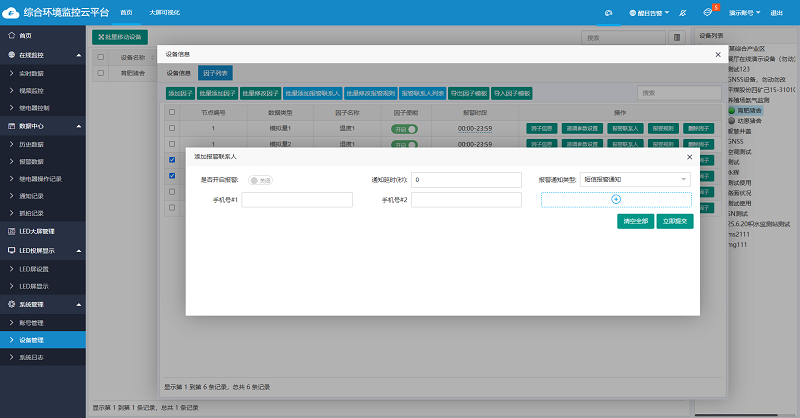The height and width of the screenshot is (418, 800).
Task: Click the dashboard gauge icon in header
Action: pyautogui.click(x=607, y=12)
